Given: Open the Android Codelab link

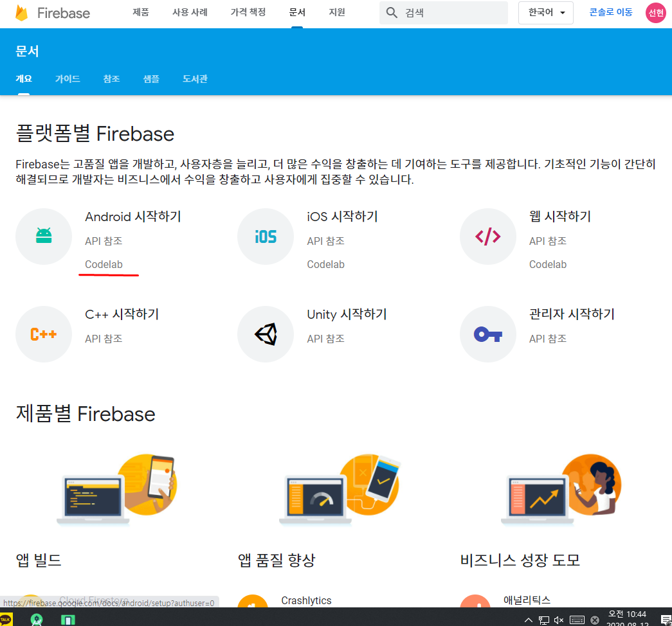Looking at the screenshot, I should [x=104, y=264].
